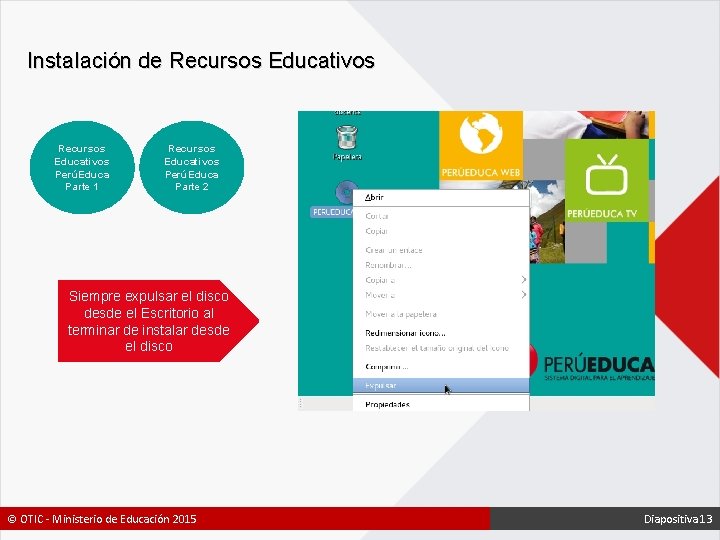The width and height of the screenshot is (720, 540).
Task: Choose Comprimir… in the context menu
Action: coord(441,367)
